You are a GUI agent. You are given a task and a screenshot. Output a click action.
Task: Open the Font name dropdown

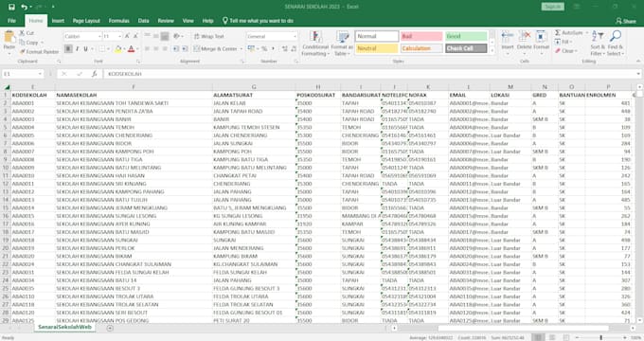99,37
